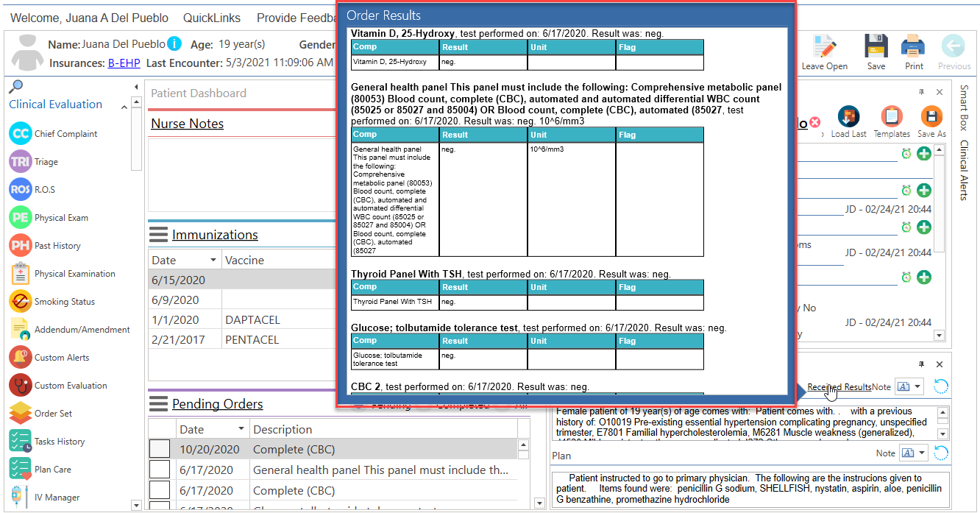This screenshot has height=513, width=980.
Task: Open Order Set
Action: pyautogui.click(x=40, y=414)
